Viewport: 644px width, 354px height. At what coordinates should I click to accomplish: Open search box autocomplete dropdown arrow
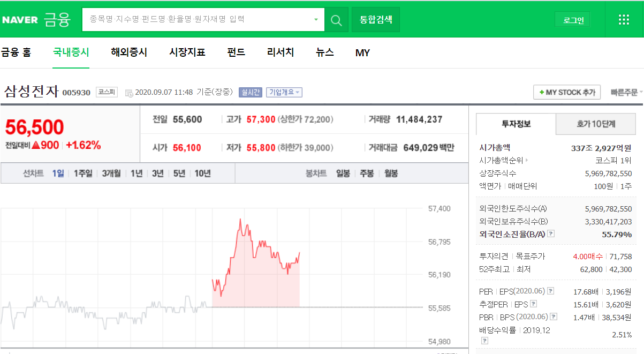coord(316,20)
